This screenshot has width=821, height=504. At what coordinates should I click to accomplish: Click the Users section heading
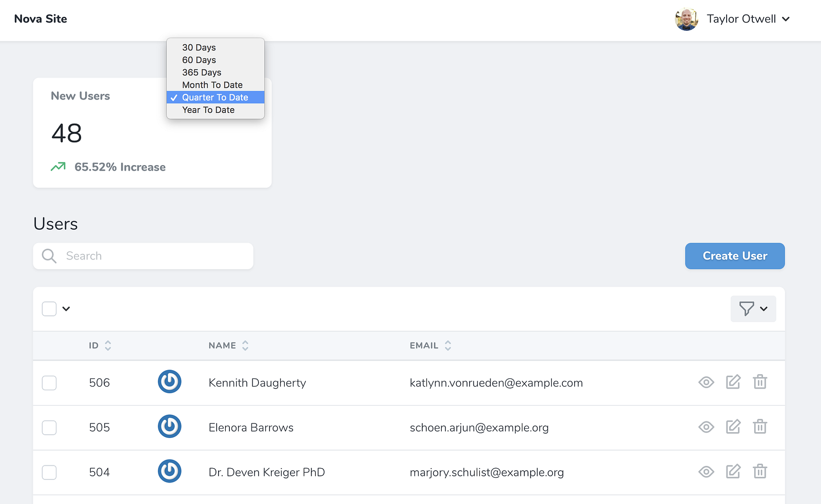point(55,224)
